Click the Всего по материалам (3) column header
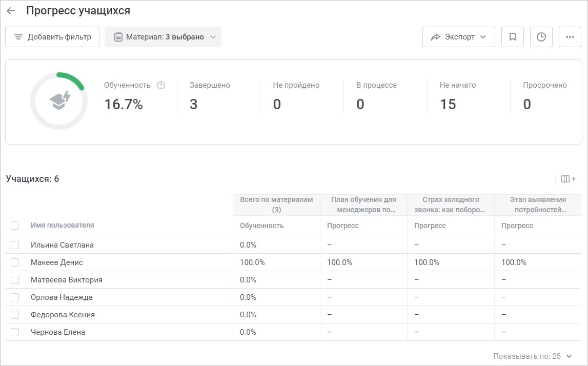The width and height of the screenshot is (588, 366). 276,205
